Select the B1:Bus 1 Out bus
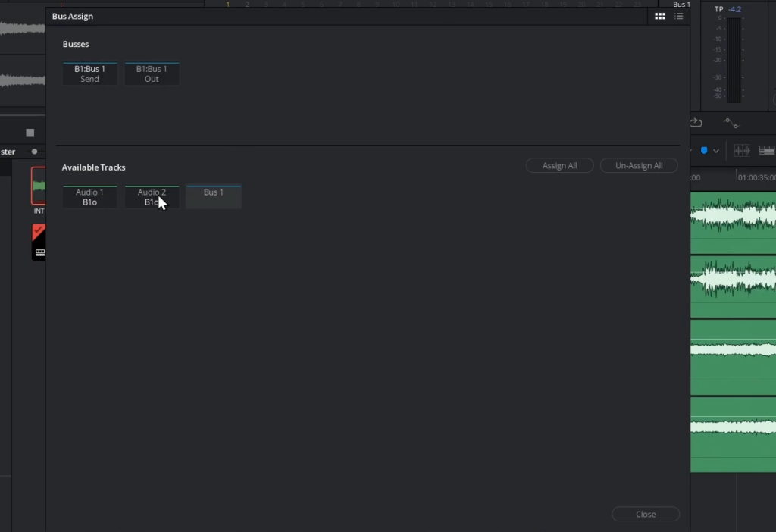The image size is (776, 532). [152, 74]
